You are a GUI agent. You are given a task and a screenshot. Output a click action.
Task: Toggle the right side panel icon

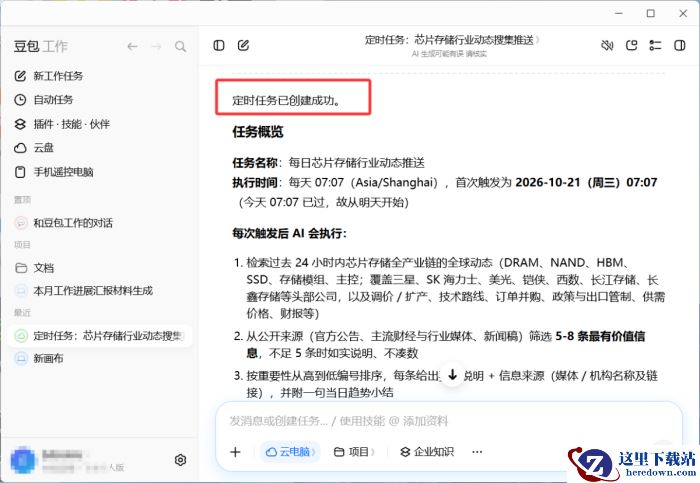pos(679,46)
